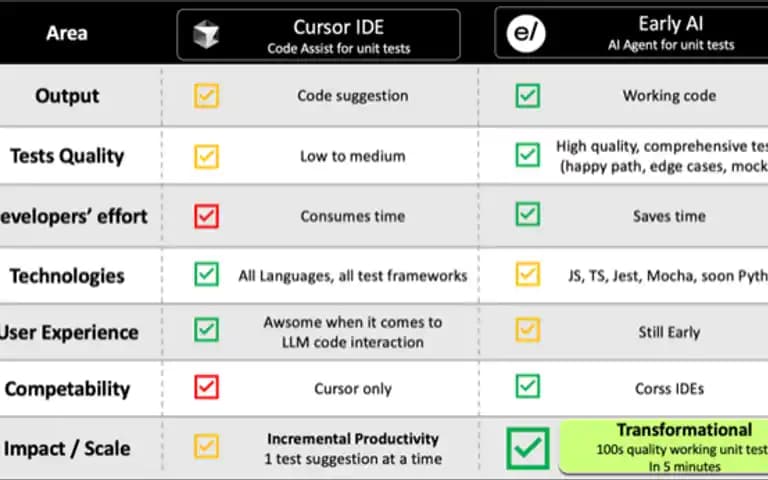Click yellow checkbox beside Still Early
This screenshot has height=480, width=768.
(528, 330)
